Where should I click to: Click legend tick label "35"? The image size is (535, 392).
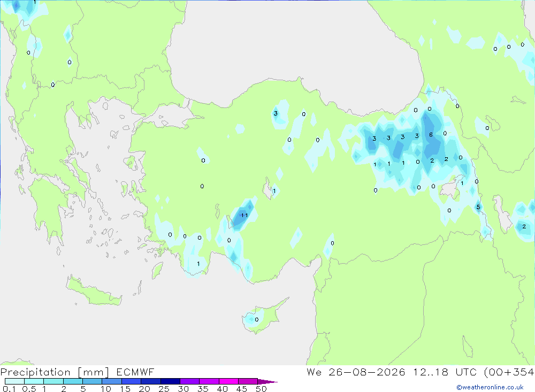pos(203,389)
